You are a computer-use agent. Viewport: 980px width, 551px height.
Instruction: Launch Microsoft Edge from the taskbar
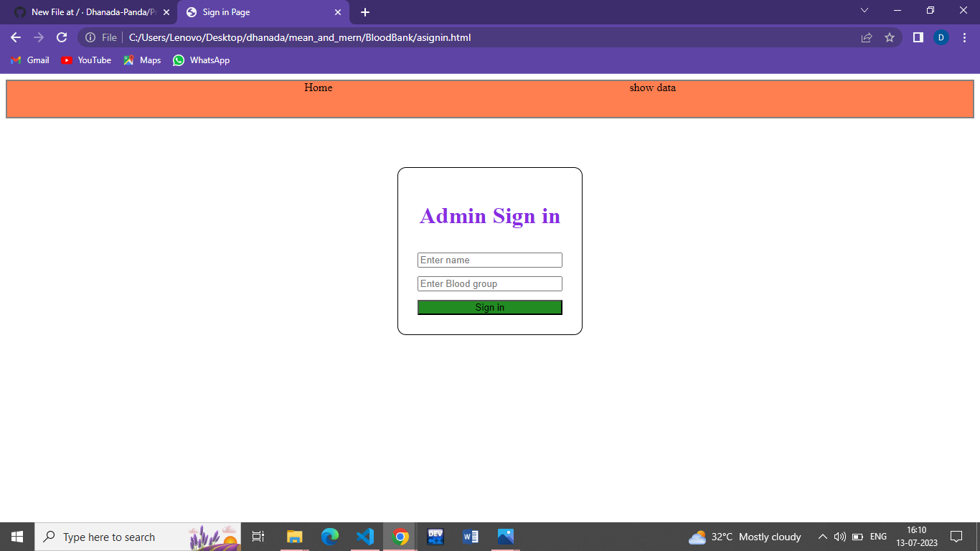(x=330, y=537)
